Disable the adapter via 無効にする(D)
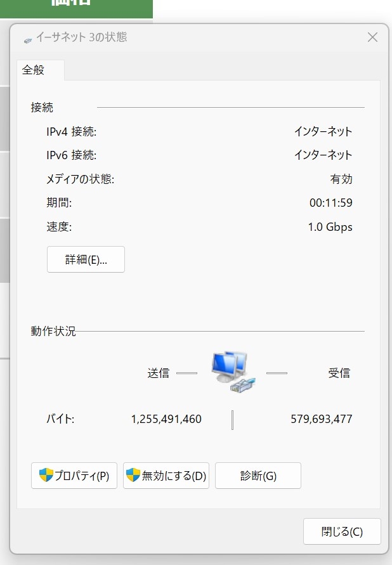Image resolution: width=392 pixels, height=565 pixels. (166, 476)
